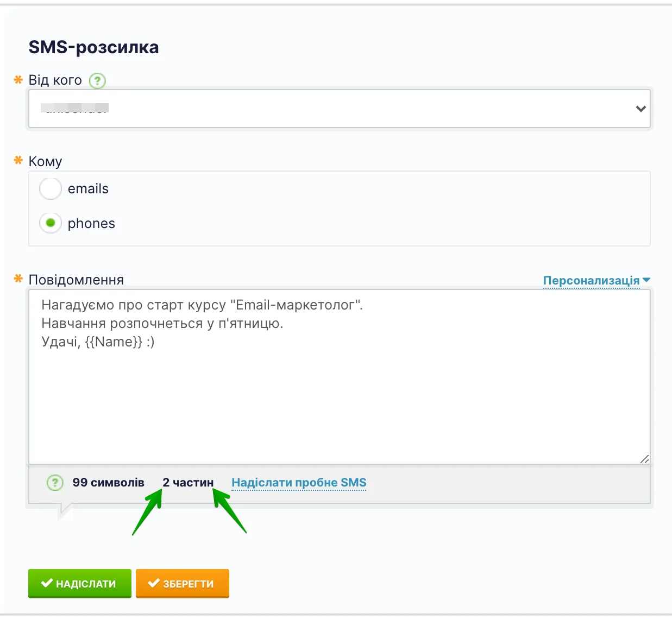The width and height of the screenshot is (672, 619).
Task: Click the help icon beside 99 символів
Action: (55, 482)
